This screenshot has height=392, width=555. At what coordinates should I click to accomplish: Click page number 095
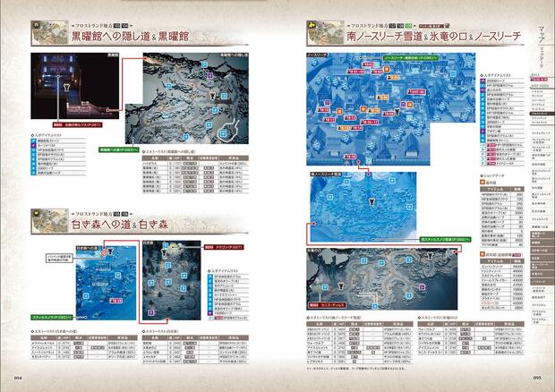(x=537, y=378)
